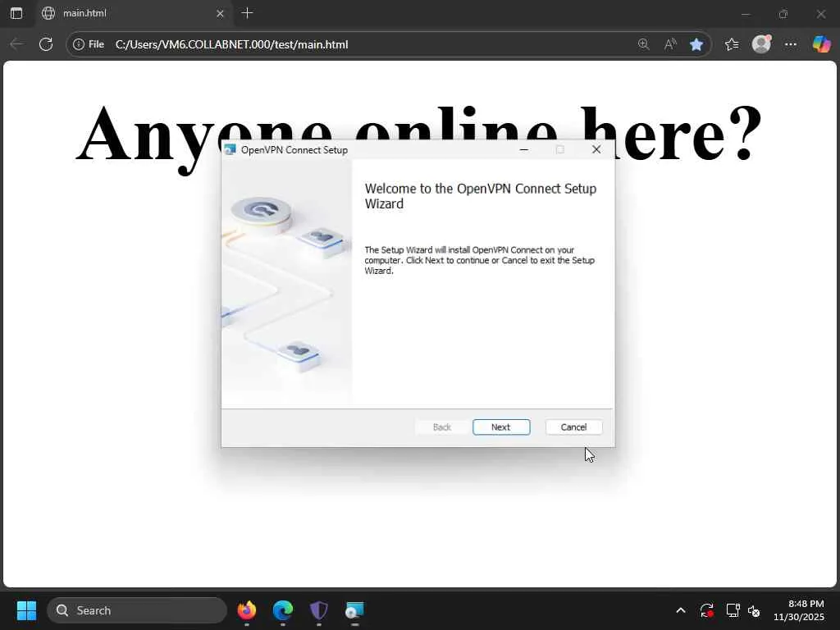Click the taskbar Search box

pos(137,610)
